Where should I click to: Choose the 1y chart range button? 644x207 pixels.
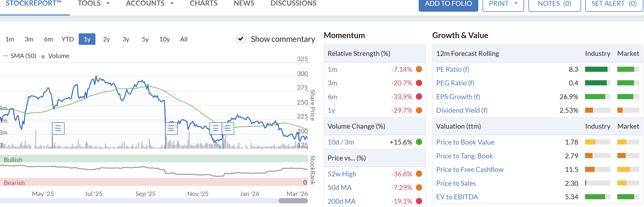[x=87, y=39]
